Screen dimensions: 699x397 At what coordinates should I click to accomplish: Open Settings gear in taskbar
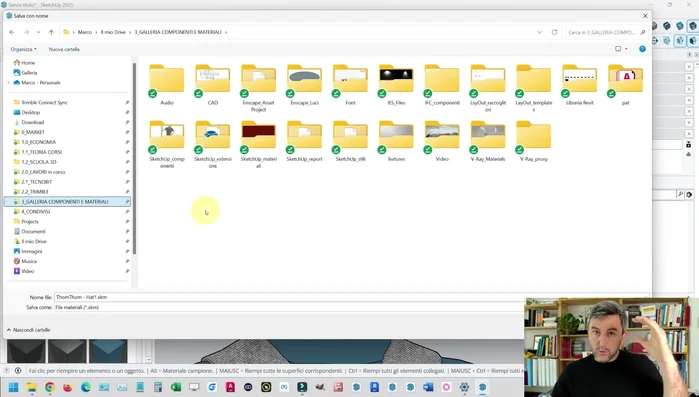coord(464,387)
